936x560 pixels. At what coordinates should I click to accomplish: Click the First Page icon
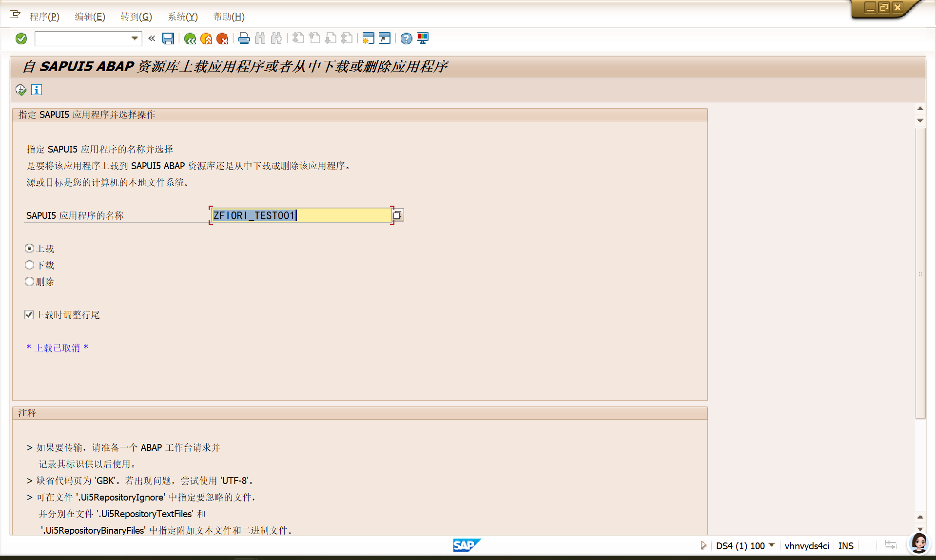pos(298,39)
